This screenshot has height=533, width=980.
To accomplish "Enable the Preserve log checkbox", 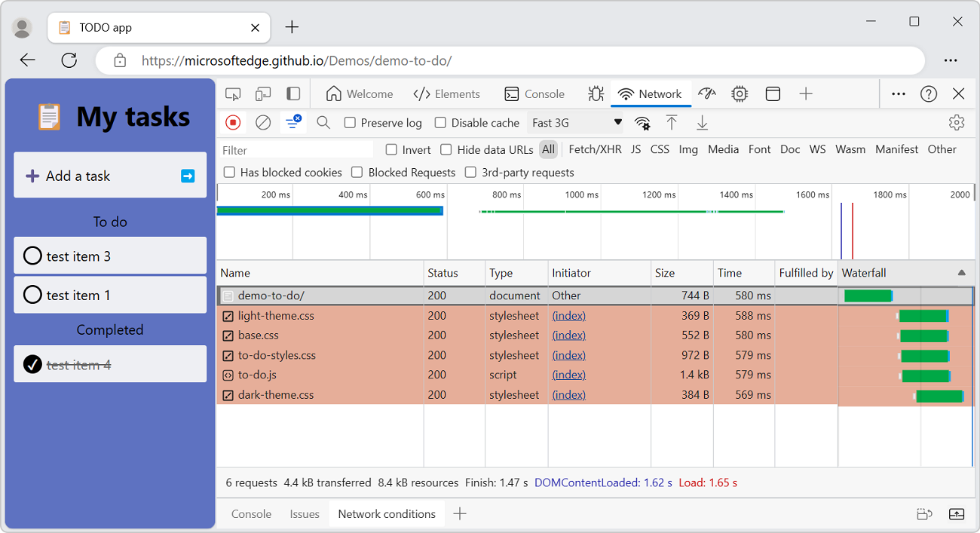I will click(351, 122).
